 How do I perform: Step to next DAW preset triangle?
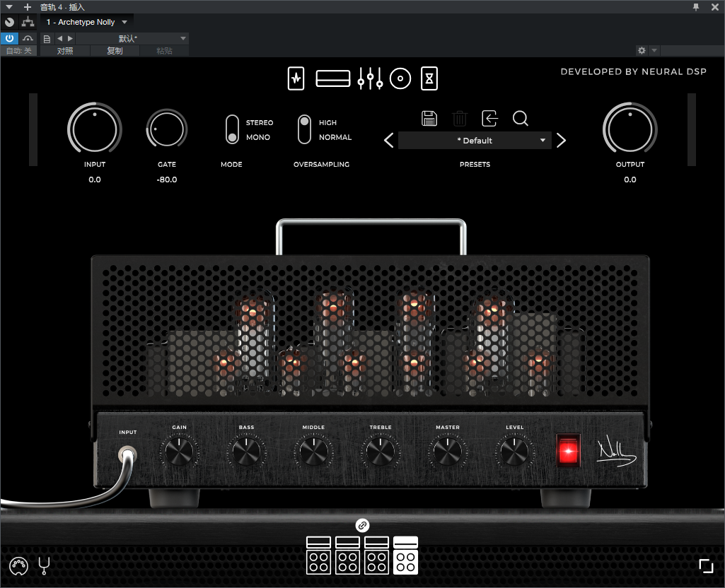[70, 39]
